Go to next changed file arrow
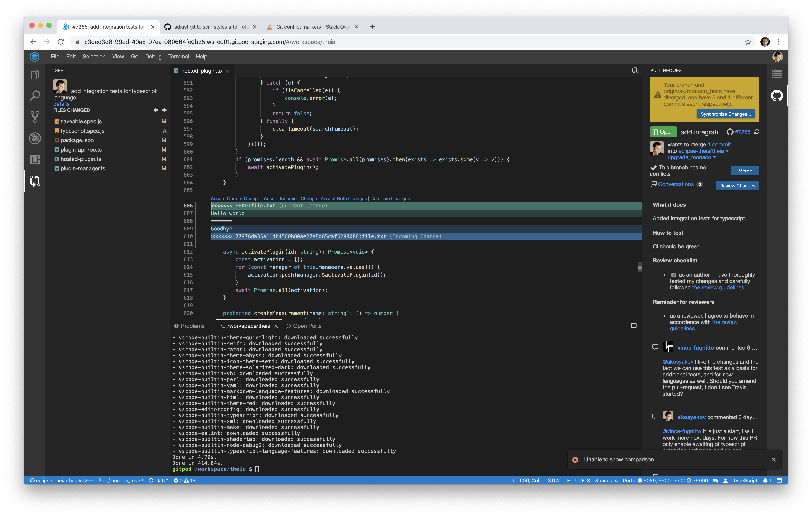 pyautogui.click(x=164, y=110)
